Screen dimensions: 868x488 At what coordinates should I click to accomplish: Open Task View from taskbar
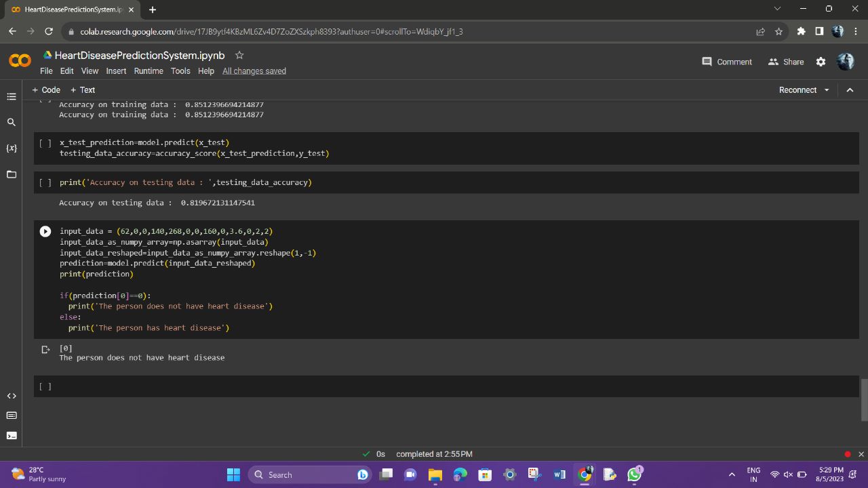pos(387,474)
